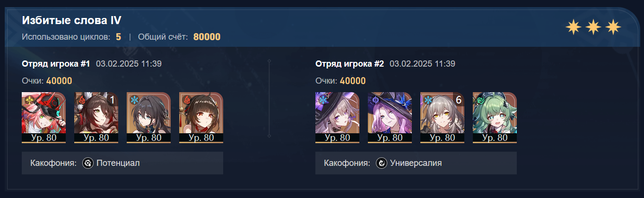This screenshot has height=198, width=644.
Task: Click the Отряд игрока #1 heading
Action: (x=56, y=64)
